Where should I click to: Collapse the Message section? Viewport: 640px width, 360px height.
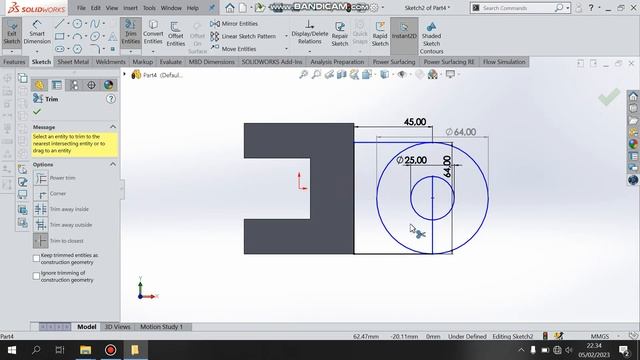pyautogui.click(x=113, y=127)
